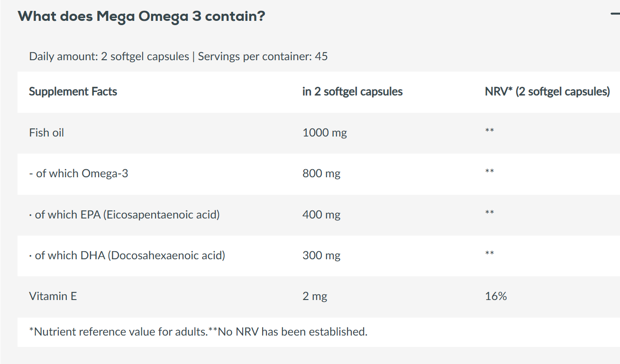Select the EPA (Eicosapentaenoic acid) row label
Screen dimensions: 620x364
click(x=124, y=215)
